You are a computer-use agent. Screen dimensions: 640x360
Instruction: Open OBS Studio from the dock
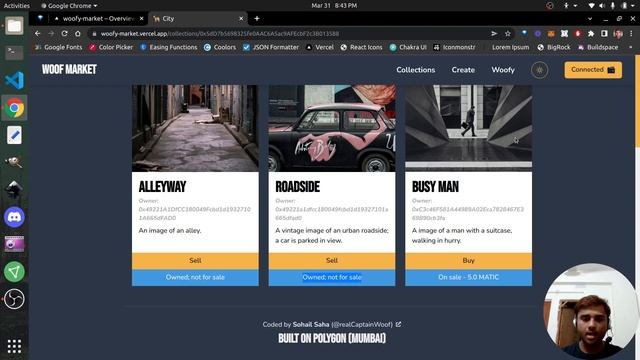point(14,299)
